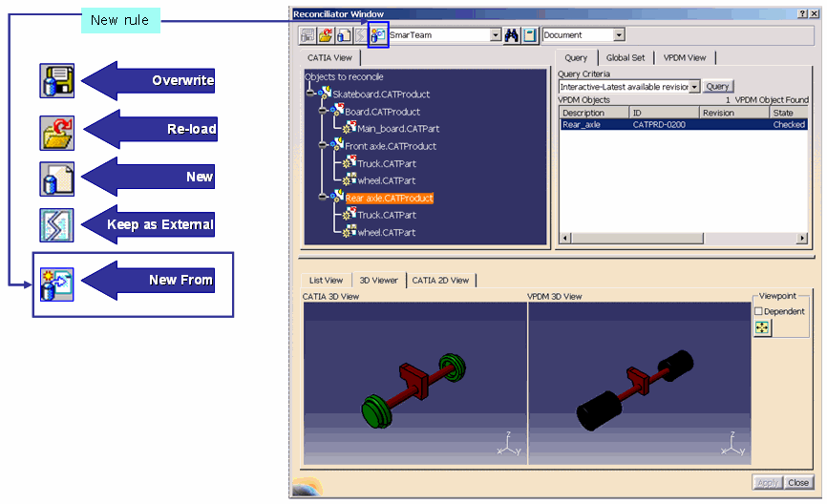Screen dimensions: 827x504
Task: Click the large Overwrite legend icon on the left
Action: coord(57,81)
